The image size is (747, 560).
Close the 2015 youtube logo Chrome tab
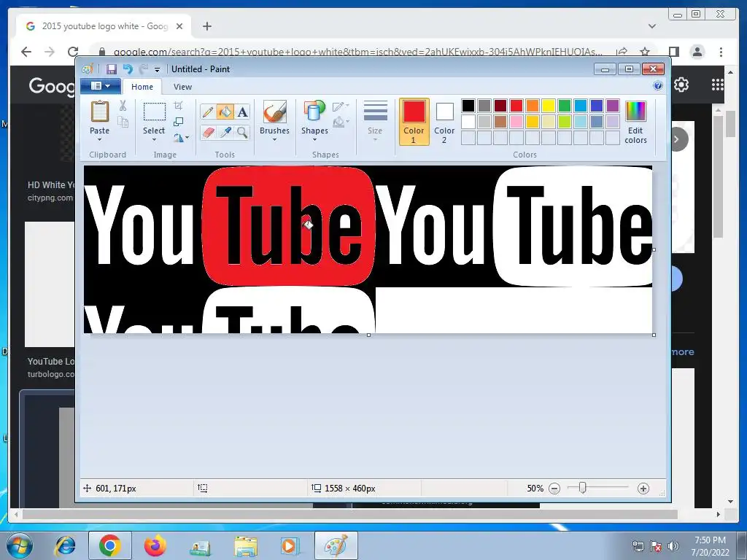(x=179, y=26)
